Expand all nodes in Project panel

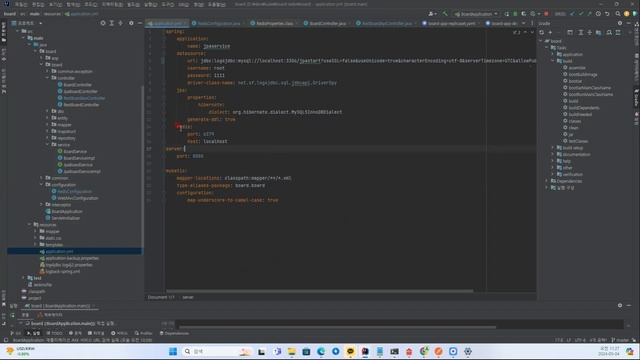pos(111,23)
